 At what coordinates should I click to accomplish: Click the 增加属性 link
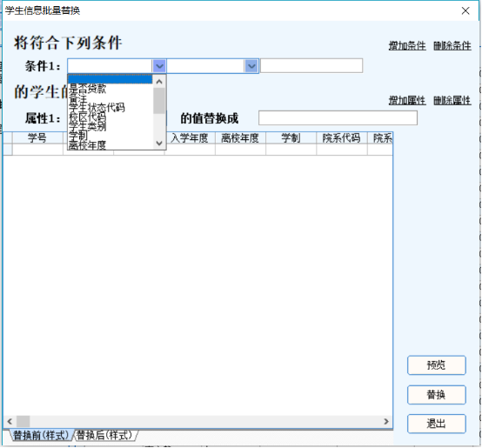(407, 100)
